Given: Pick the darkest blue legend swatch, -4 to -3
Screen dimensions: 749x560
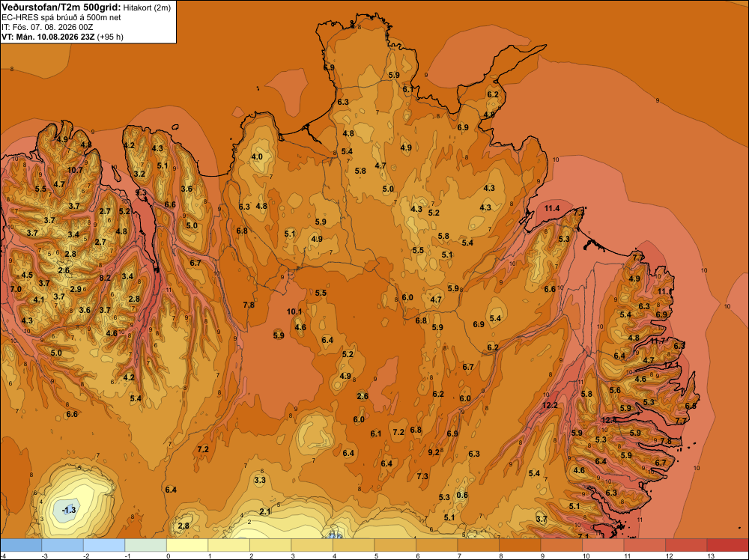Looking at the screenshot, I should (21, 545).
